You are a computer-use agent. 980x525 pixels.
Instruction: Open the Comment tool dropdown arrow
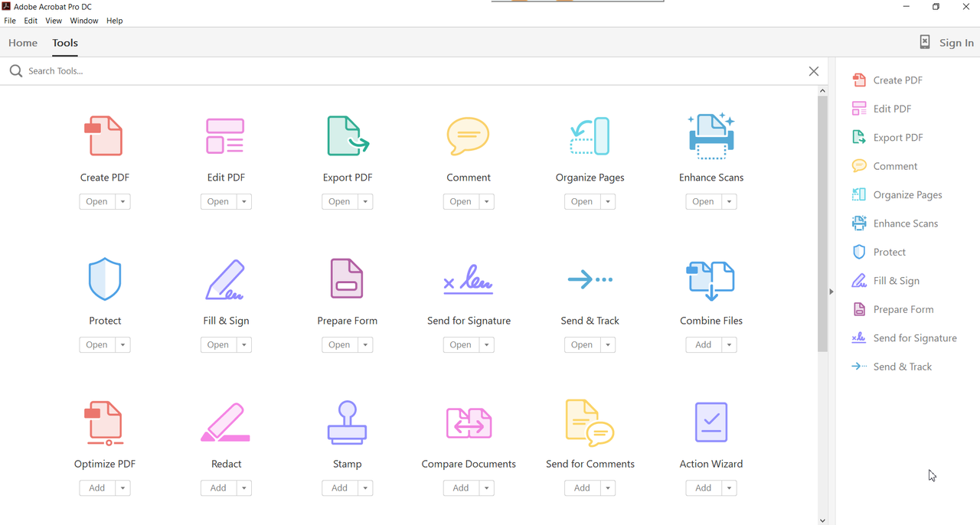[487, 202]
